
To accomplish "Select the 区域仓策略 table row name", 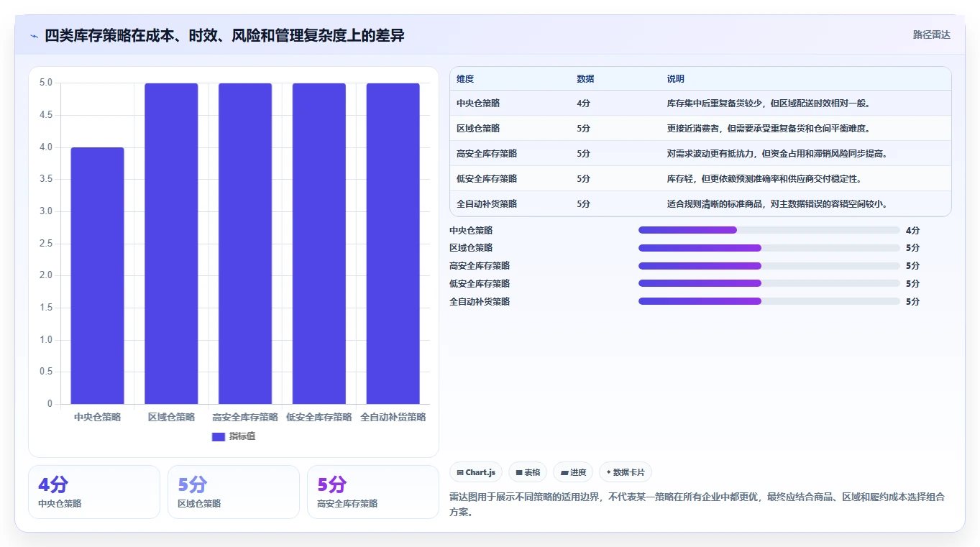I will [478, 129].
